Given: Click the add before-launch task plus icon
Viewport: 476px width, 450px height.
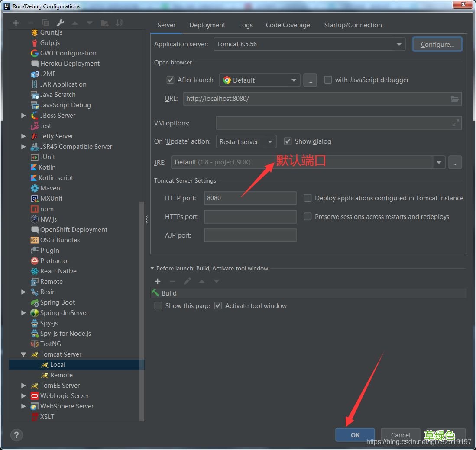Looking at the screenshot, I should tap(158, 281).
